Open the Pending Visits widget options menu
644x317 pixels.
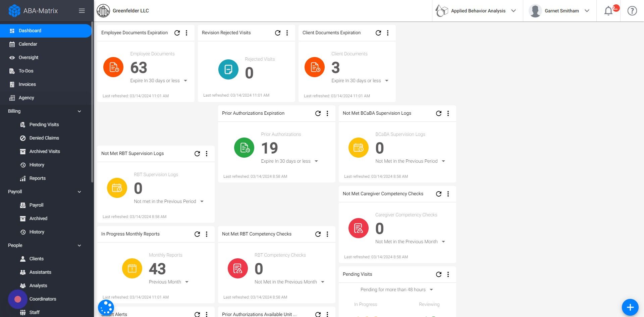448,274
